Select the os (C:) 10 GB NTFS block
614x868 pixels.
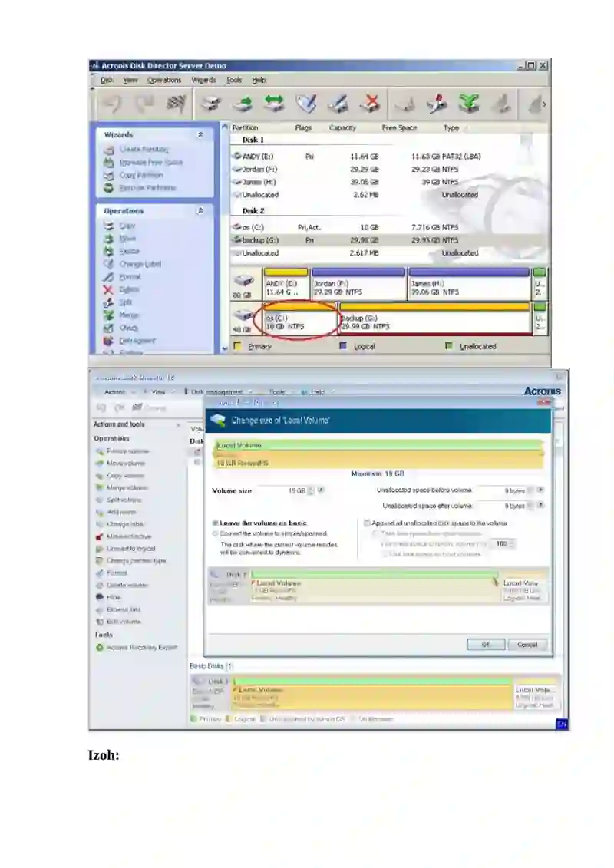point(299,318)
